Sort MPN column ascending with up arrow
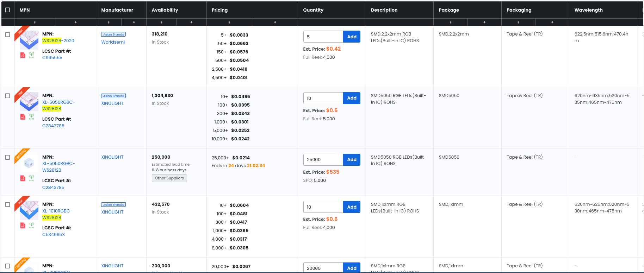The image size is (644, 273). 35,22
